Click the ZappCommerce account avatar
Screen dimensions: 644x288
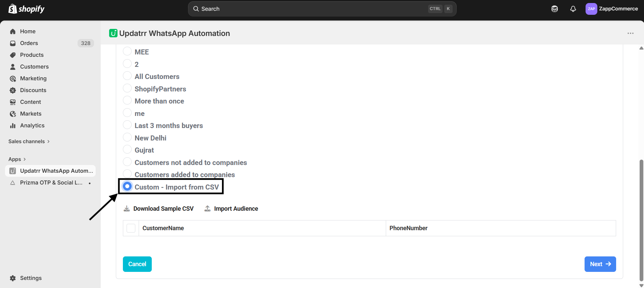click(591, 9)
